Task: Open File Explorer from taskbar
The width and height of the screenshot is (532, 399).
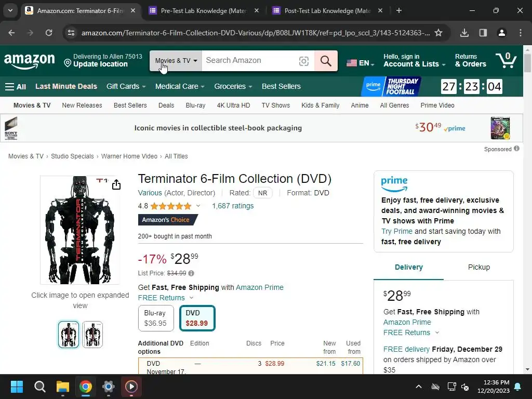Action: click(x=63, y=387)
